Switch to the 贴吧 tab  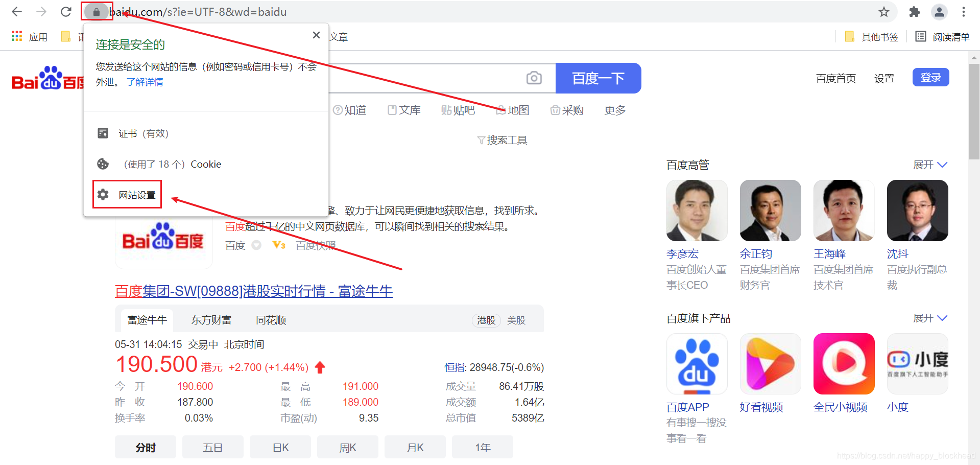[x=458, y=110]
